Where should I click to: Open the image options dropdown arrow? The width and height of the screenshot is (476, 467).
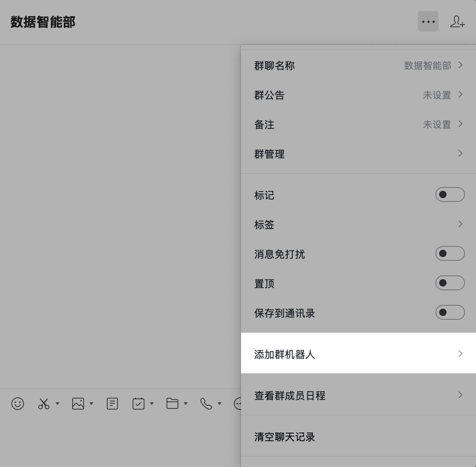click(91, 404)
